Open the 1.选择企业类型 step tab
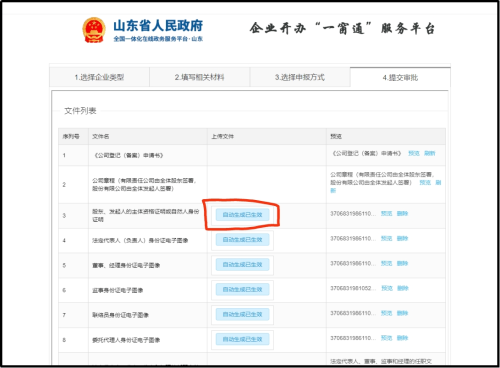The image size is (500, 368). click(x=99, y=77)
